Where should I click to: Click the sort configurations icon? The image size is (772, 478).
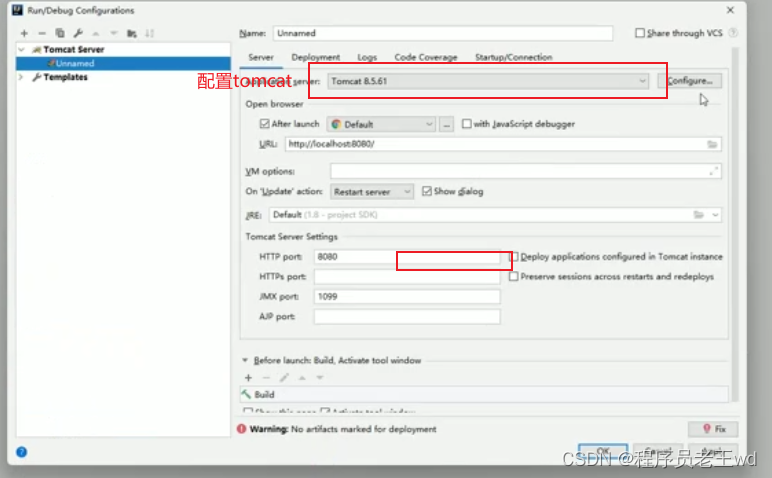pos(150,33)
